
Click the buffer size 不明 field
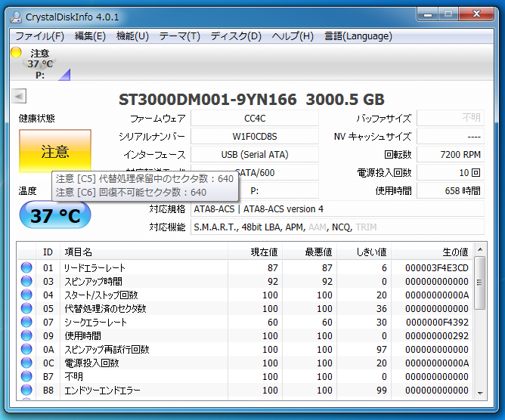click(451, 119)
